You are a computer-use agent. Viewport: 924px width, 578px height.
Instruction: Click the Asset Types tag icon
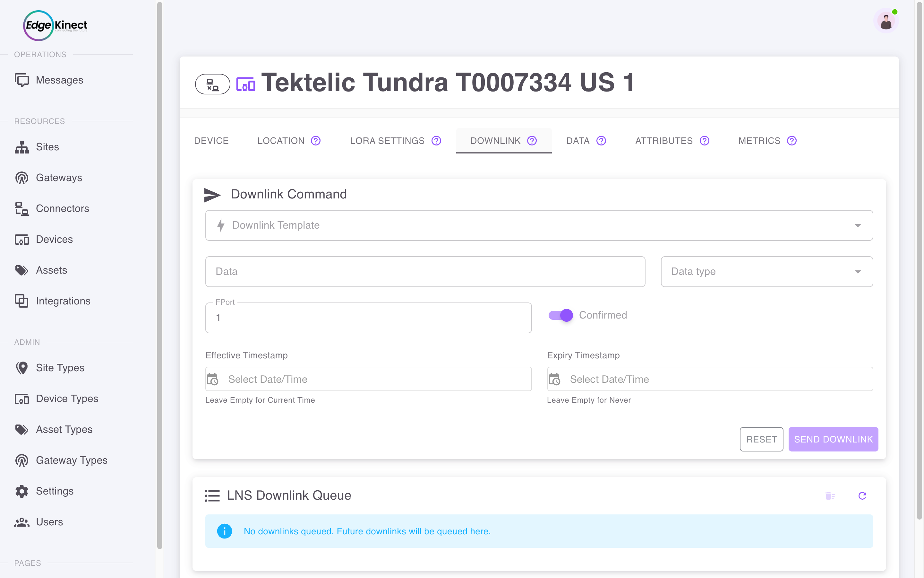click(x=22, y=429)
